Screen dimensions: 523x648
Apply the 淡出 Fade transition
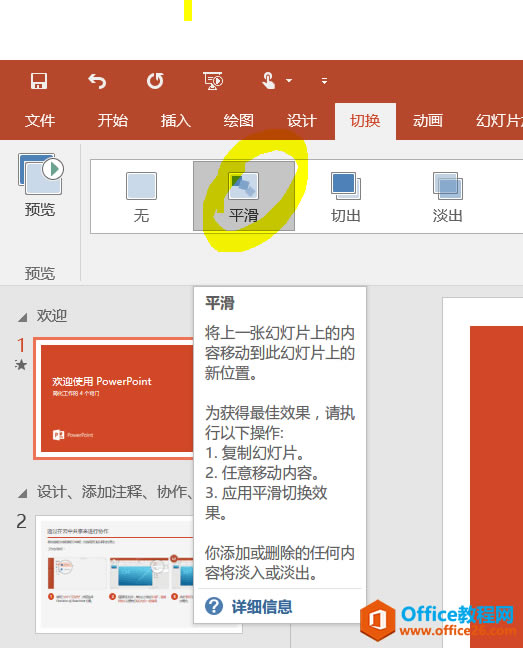(x=448, y=197)
